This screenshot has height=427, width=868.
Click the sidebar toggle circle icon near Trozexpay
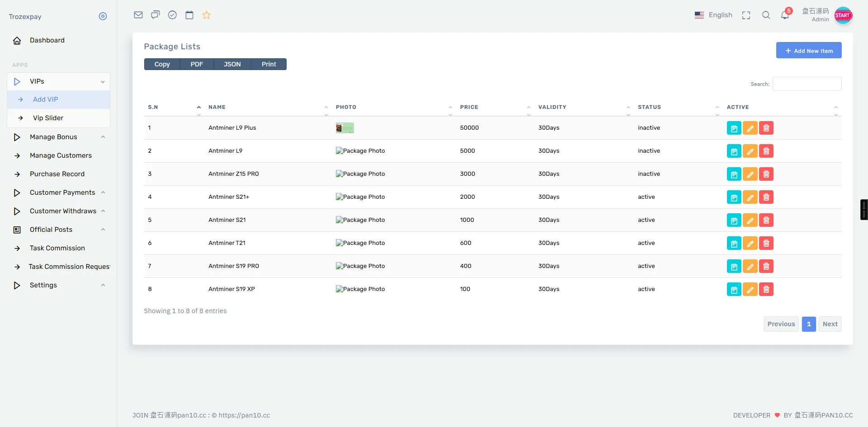point(103,16)
